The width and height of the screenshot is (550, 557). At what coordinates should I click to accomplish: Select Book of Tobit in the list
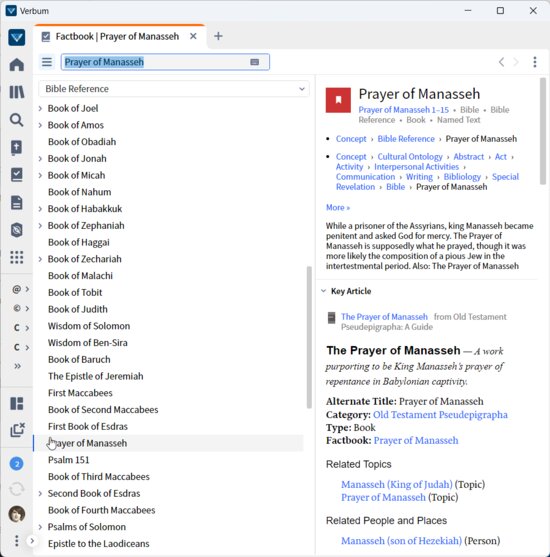[75, 292]
